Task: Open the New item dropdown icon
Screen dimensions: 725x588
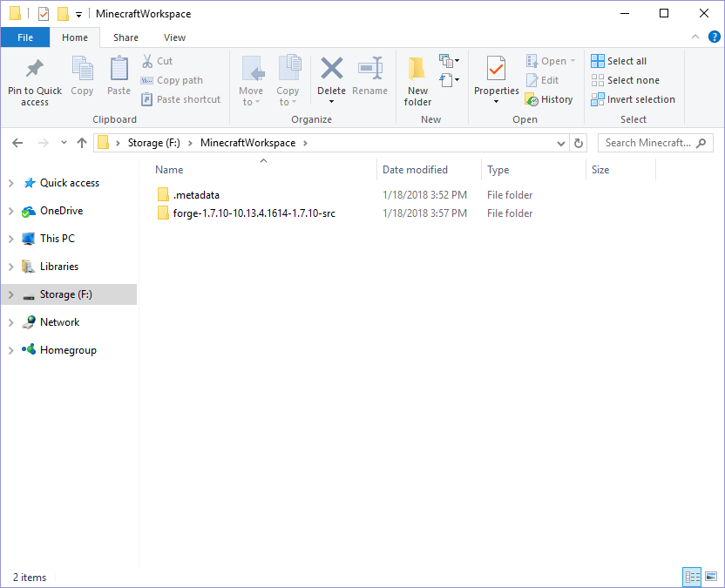Action: [449, 61]
